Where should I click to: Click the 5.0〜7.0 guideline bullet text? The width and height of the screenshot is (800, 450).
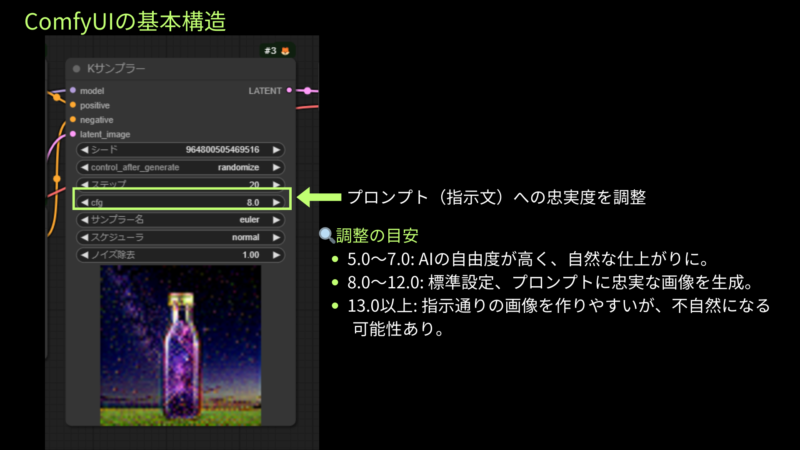tap(529, 259)
